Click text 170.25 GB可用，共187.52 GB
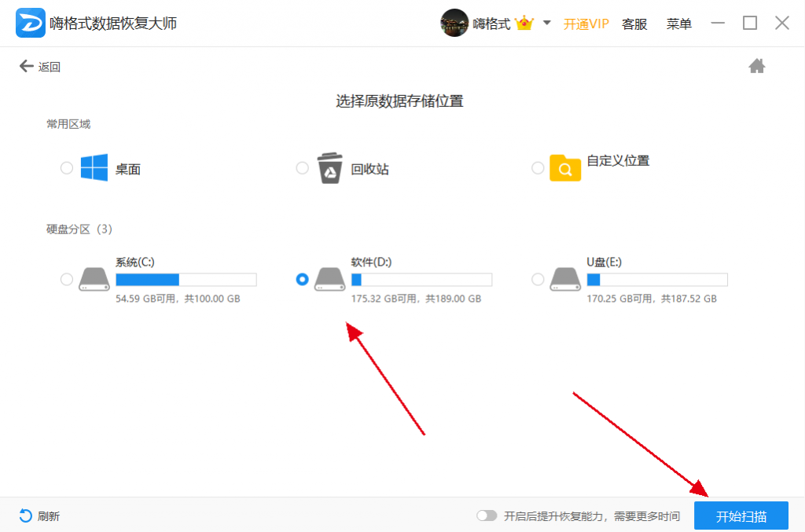The height and width of the screenshot is (532, 805). (x=652, y=299)
